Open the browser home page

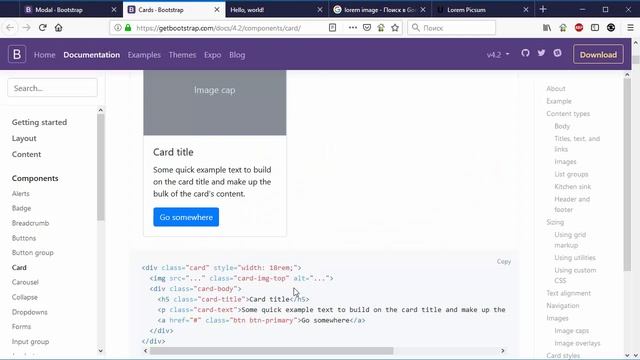[x=58, y=28]
